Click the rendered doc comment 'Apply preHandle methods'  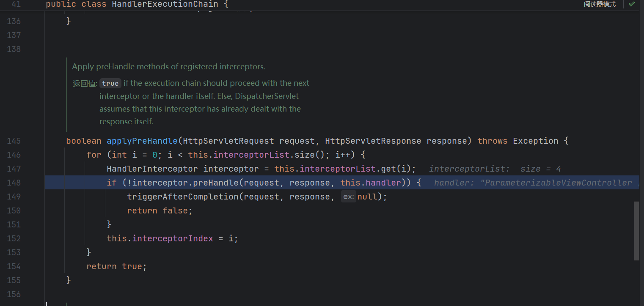coord(168,67)
